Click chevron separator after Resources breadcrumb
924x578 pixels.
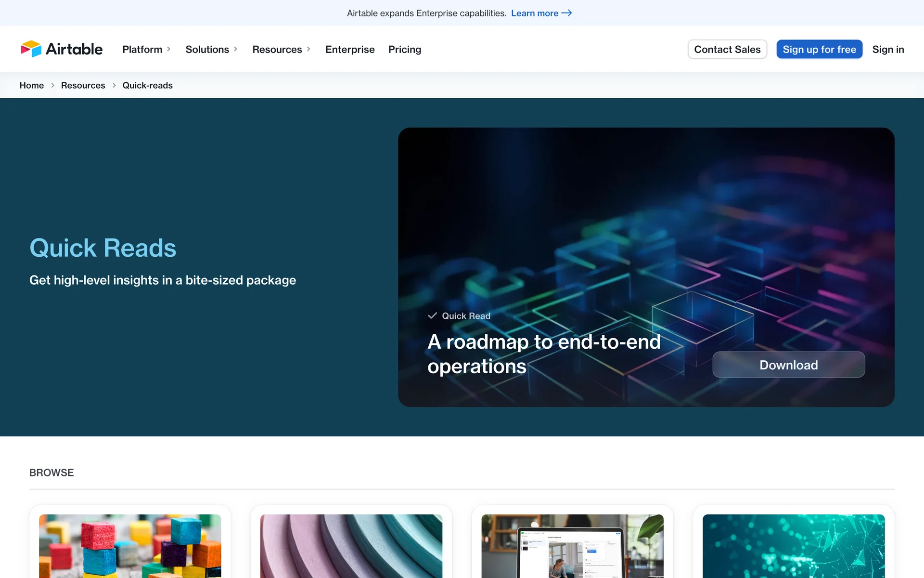point(114,85)
